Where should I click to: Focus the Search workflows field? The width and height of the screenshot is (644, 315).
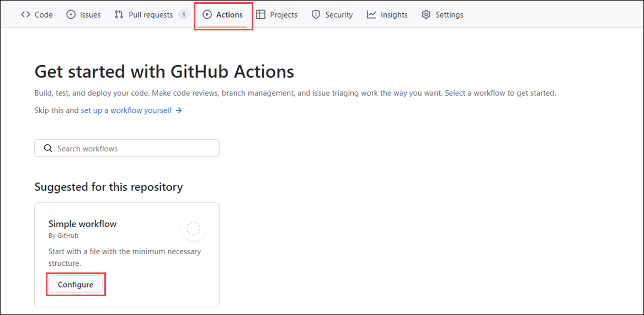[132, 149]
